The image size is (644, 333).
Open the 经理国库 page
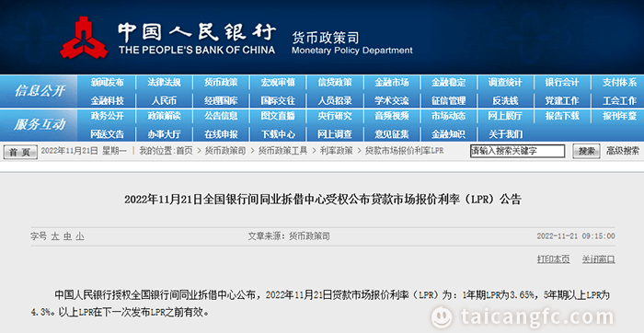[x=221, y=100]
